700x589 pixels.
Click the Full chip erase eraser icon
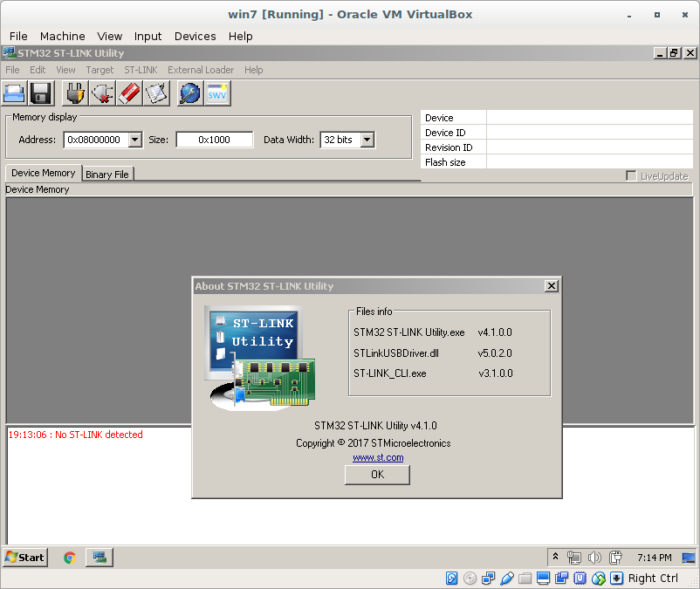point(129,93)
